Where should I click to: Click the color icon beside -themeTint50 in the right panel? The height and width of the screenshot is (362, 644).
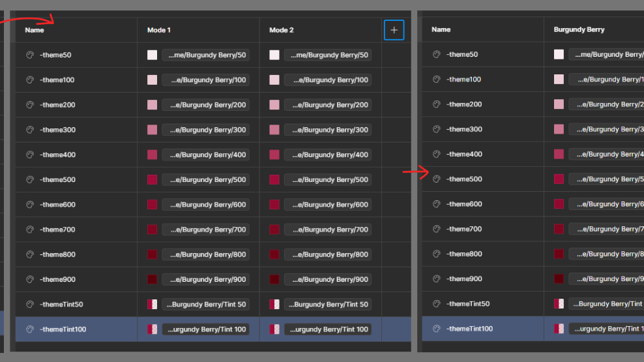[x=437, y=304]
